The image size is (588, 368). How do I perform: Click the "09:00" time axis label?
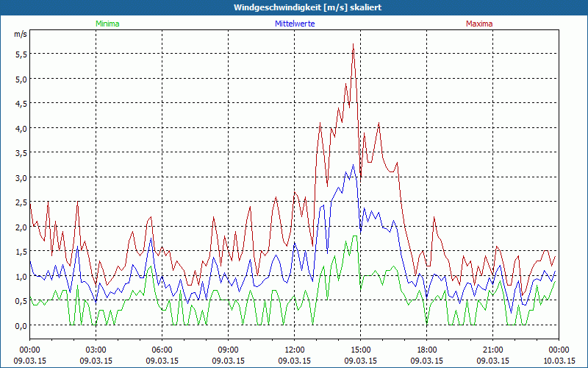[x=228, y=350]
